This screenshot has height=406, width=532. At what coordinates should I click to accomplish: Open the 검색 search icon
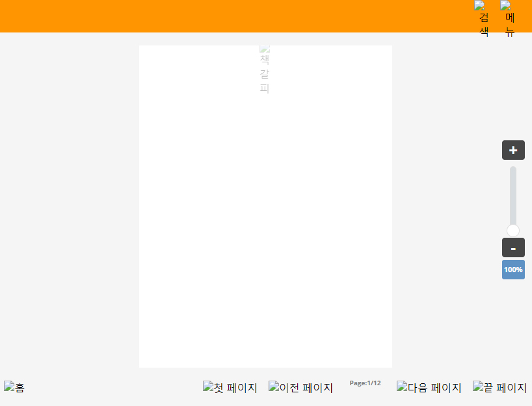tap(483, 19)
